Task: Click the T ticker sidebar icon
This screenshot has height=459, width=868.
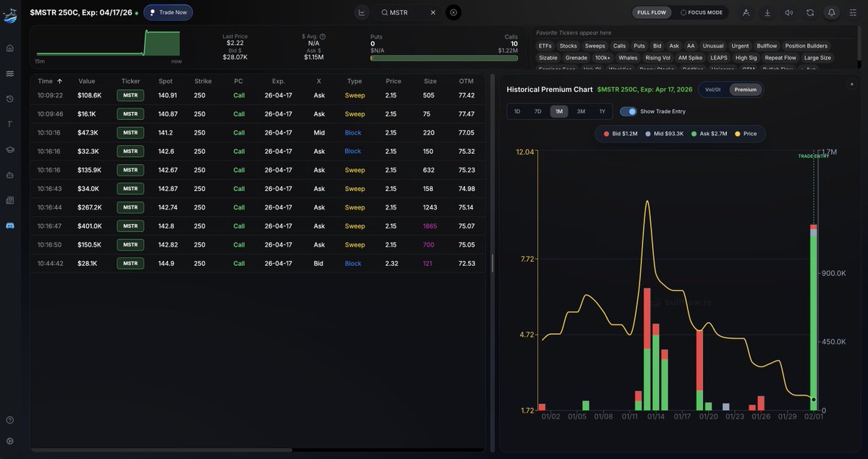Action: [10, 124]
